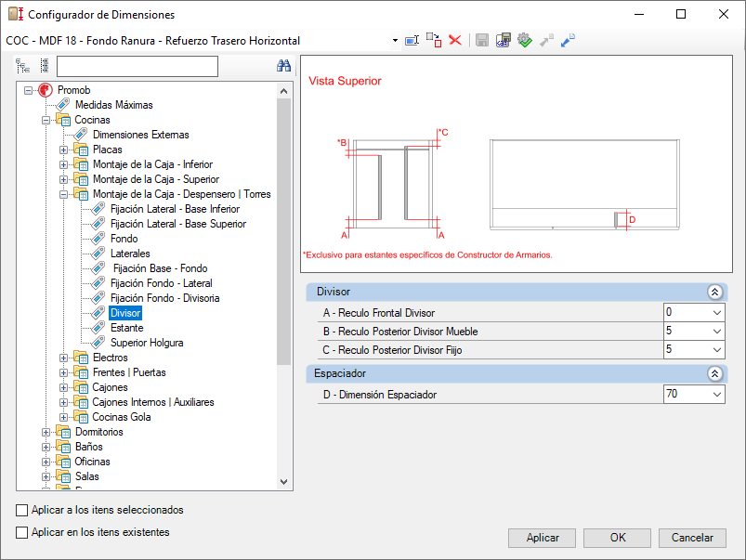Click the duplicate configuration icon
Image resolution: width=746 pixels, height=560 pixels.
pyautogui.click(x=434, y=41)
